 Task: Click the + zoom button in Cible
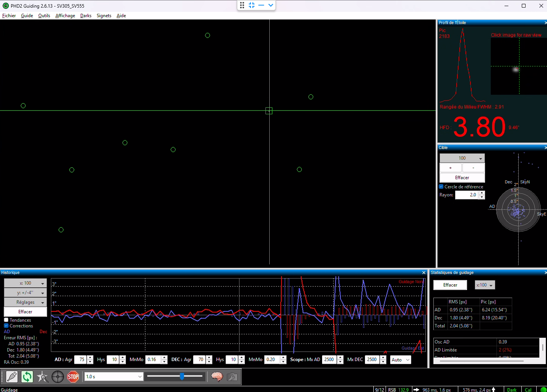[x=450, y=168]
